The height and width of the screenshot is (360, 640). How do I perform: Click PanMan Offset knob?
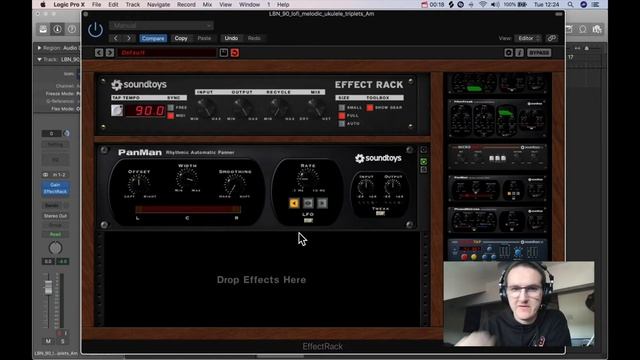click(139, 184)
